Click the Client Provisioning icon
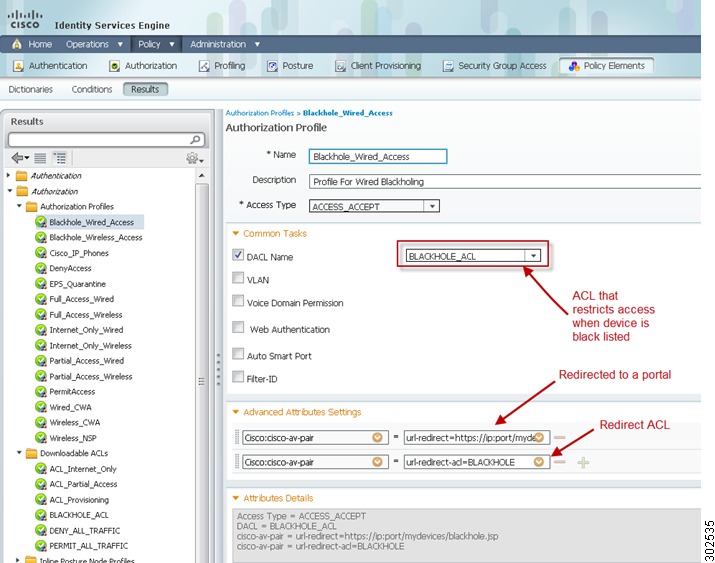The height and width of the screenshot is (563, 715). point(340,66)
